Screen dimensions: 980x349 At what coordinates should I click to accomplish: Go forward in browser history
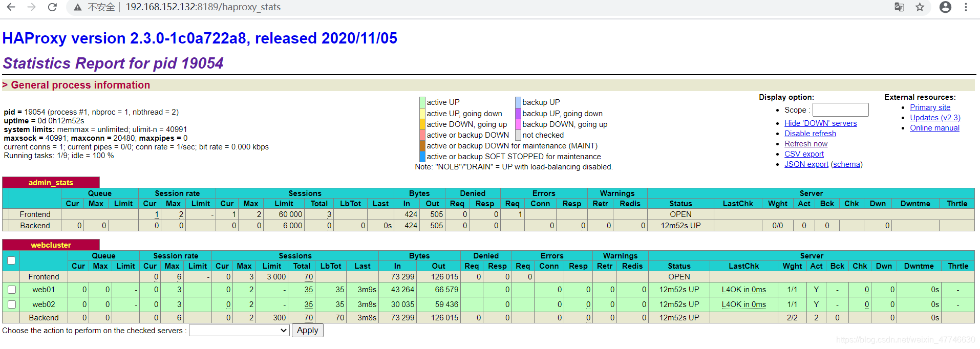tap(31, 7)
